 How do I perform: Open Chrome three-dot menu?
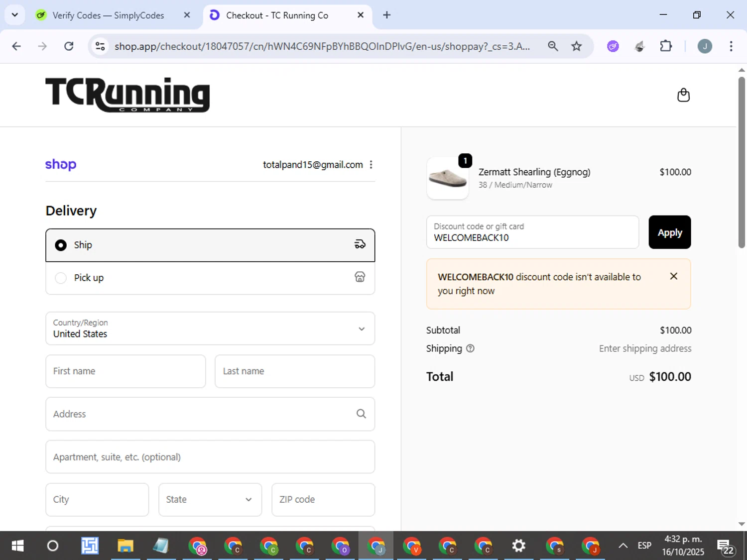tap(731, 46)
